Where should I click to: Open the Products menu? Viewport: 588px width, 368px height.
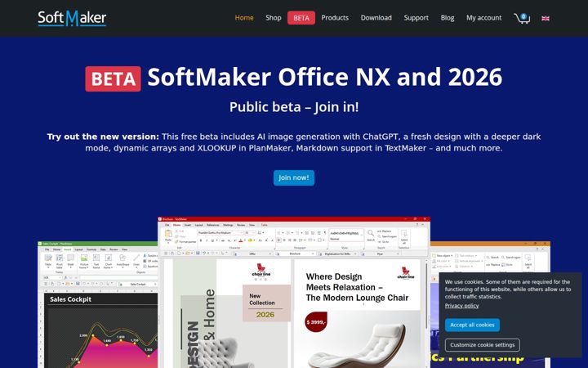coord(335,18)
